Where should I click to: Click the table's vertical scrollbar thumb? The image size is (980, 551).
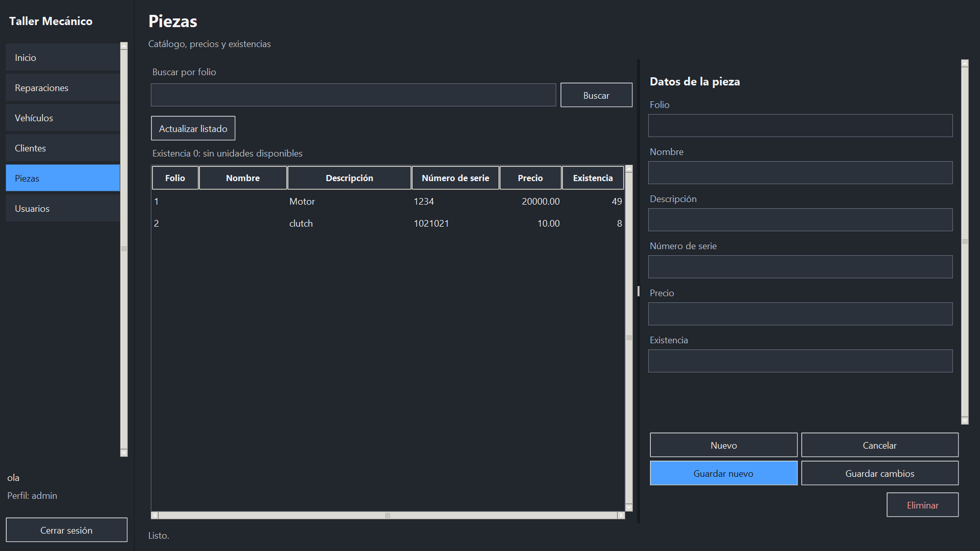(x=629, y=338)
